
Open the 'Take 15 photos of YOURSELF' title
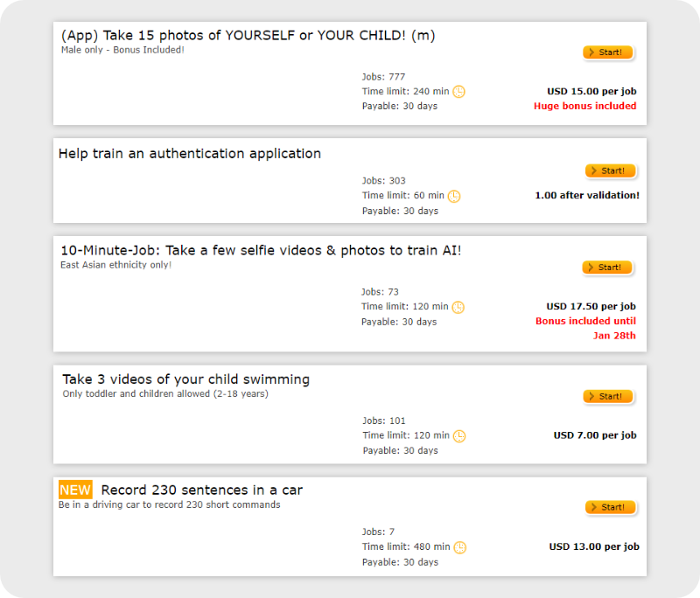pos(248,35)
